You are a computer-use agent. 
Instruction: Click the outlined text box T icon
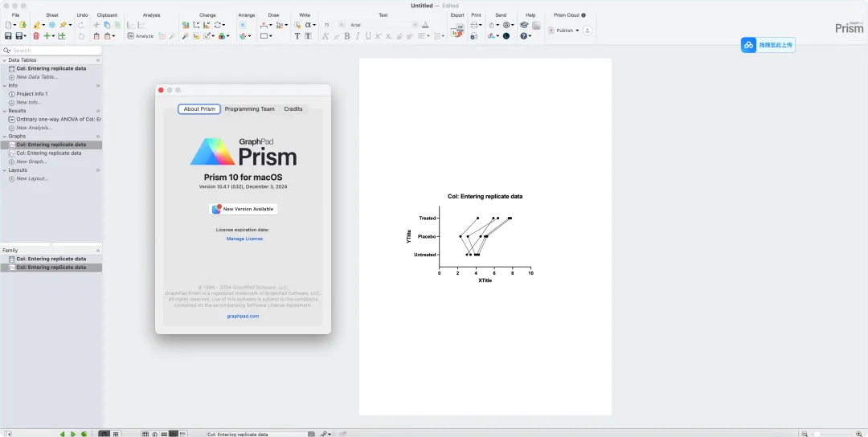click(308, 36)
